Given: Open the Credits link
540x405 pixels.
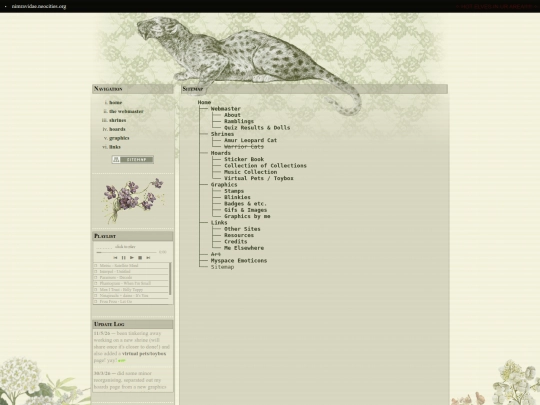Looking at the screenshot, I should pyautogui.click(x=236, y=242).
